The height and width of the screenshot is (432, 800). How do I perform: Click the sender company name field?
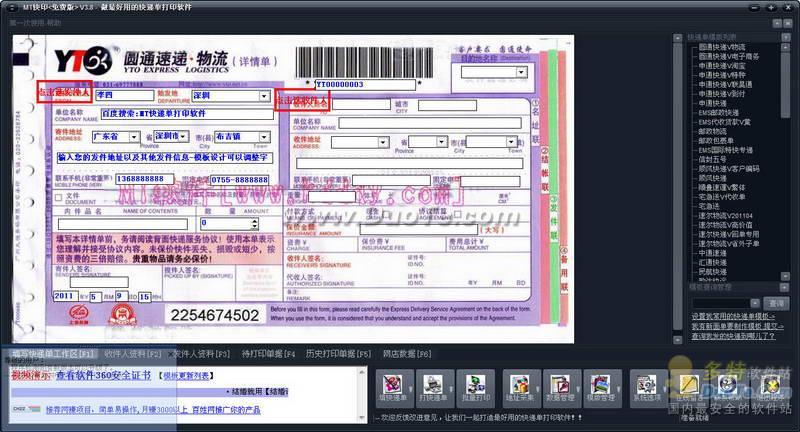click(187, 114)
